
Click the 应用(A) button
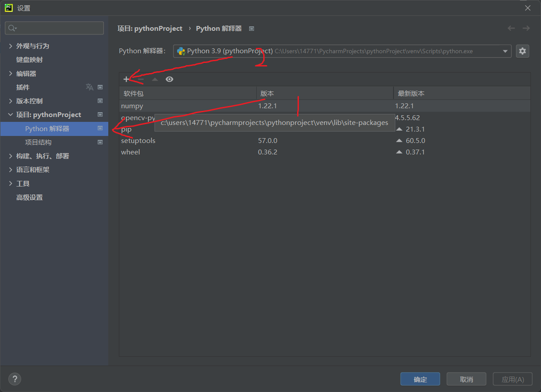513,379
